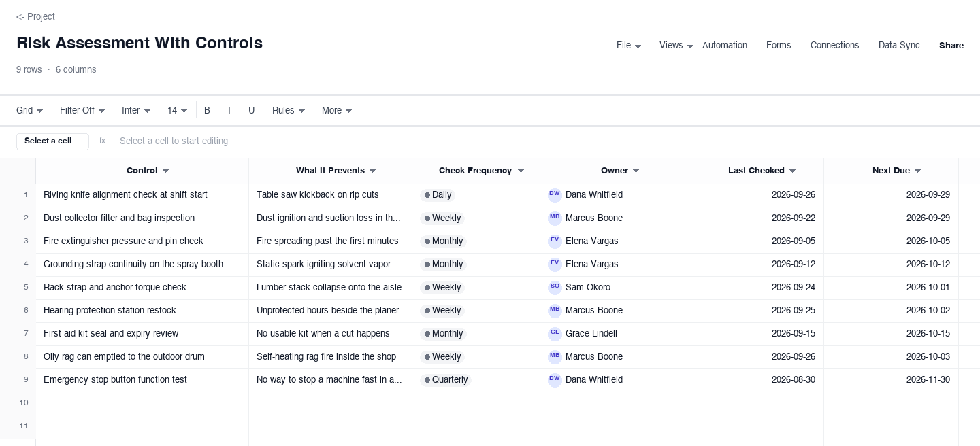Select cell 'Lumber stack collapse onto the aisle'
This screenshot has height=446, width=980.
coord(330,288)
